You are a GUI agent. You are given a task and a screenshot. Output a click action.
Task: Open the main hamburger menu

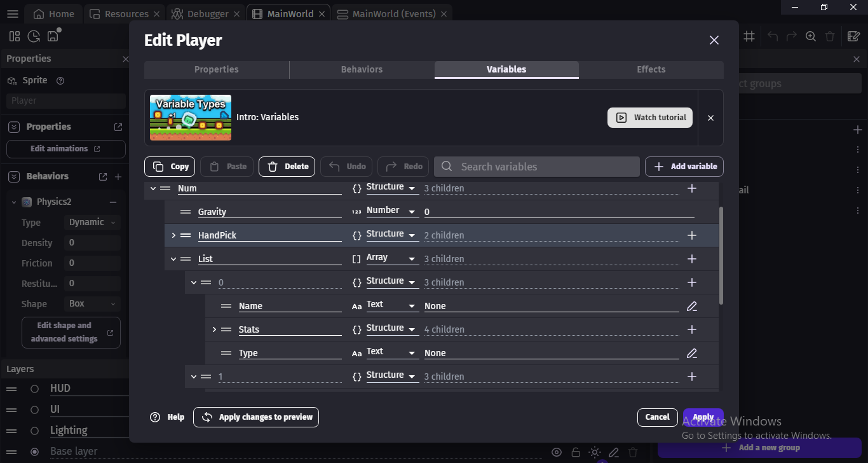[13, 14]
